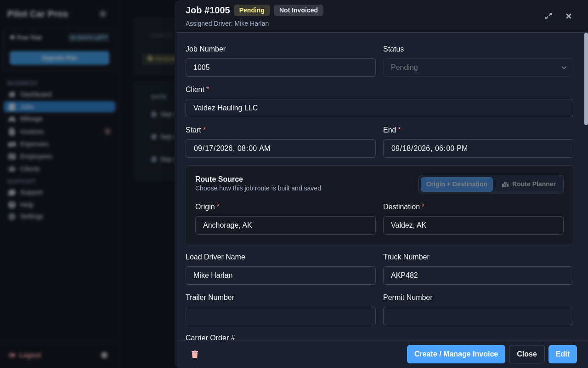The image size is (588, 368).
Task: Delete the job using the trash icon
Action: click(x=195, y=354)
